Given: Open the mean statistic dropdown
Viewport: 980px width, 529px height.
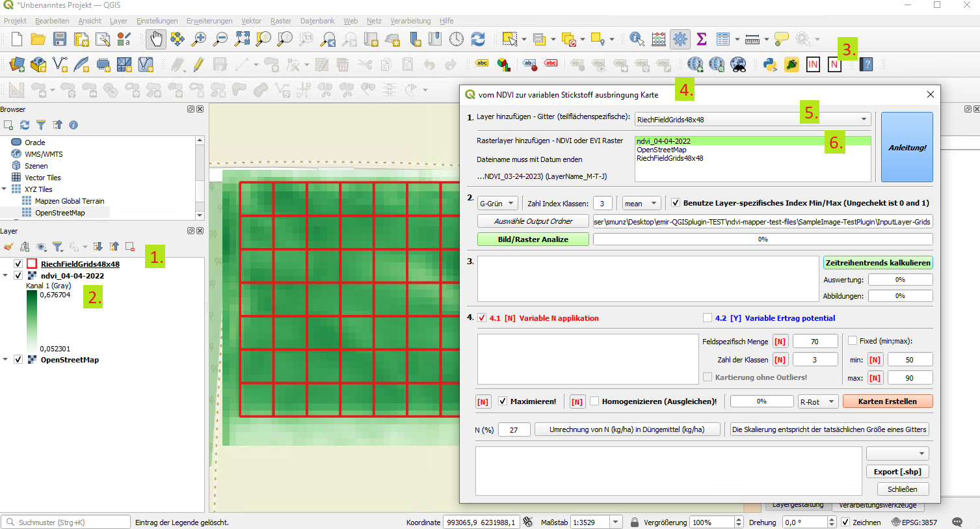Looking at the screenshot, I should coord(642,204).
